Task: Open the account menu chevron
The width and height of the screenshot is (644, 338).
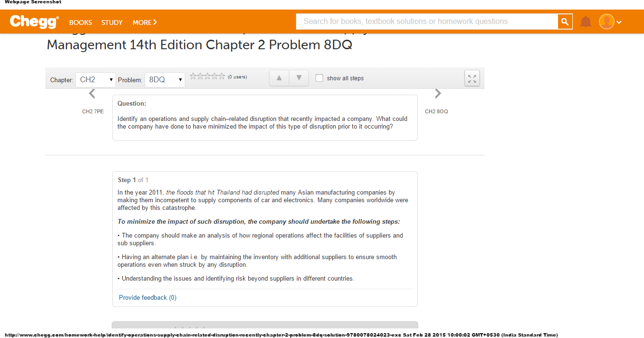Action: coord(619,22)
